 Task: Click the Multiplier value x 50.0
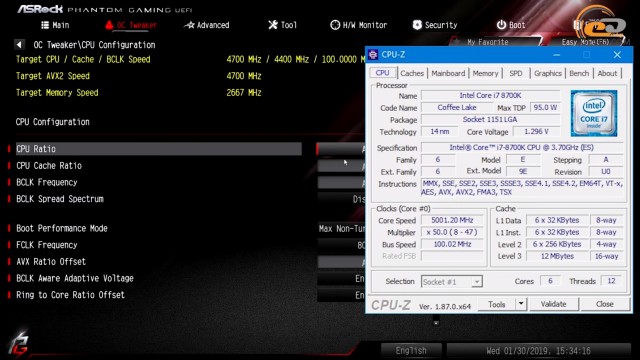tap(452, 232)
